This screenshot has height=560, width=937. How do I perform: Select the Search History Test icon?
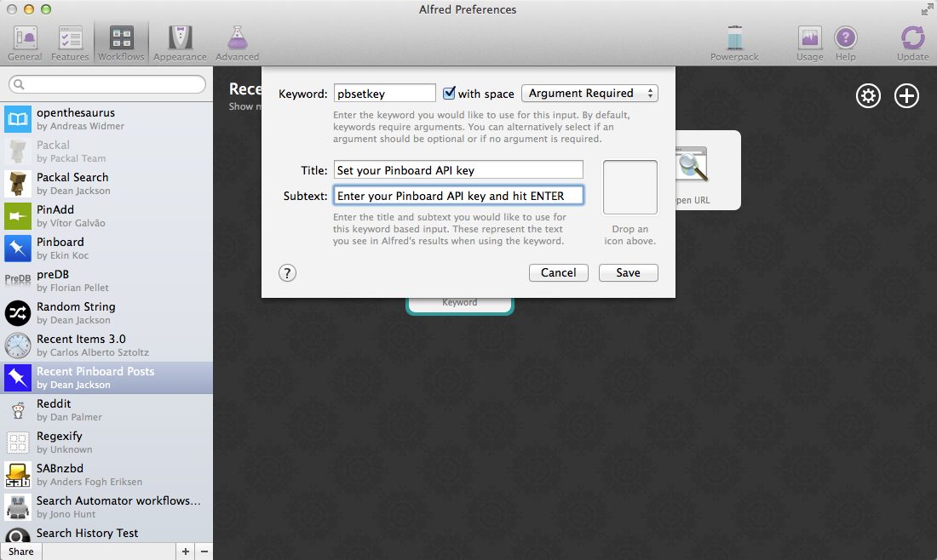pyautogui.click(x=17, y=535)
